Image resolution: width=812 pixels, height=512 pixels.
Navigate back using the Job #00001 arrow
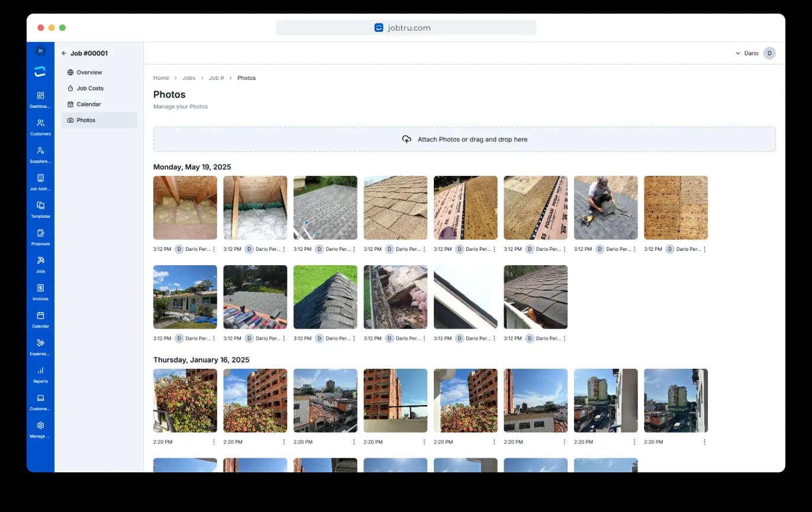[63, 53]
